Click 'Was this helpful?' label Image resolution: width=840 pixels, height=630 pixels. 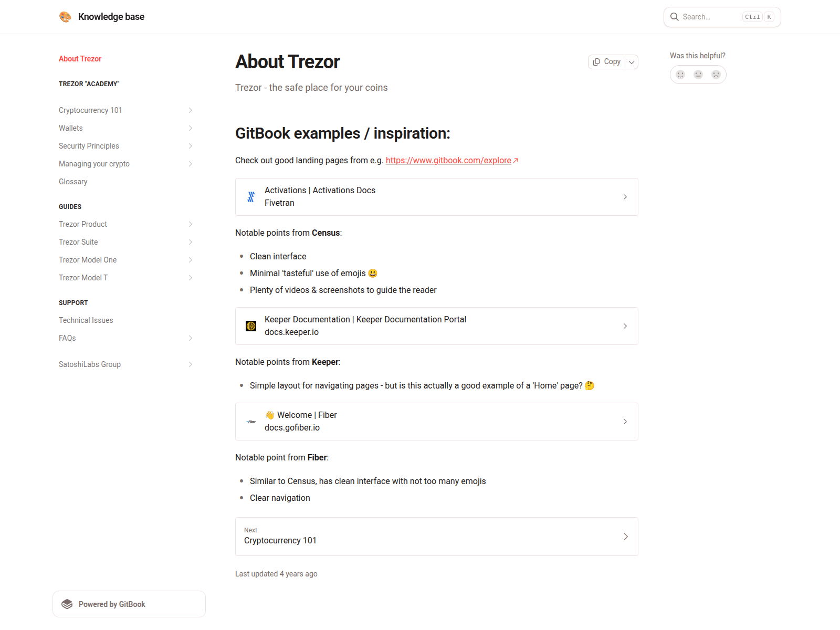[x=698, y=56]
